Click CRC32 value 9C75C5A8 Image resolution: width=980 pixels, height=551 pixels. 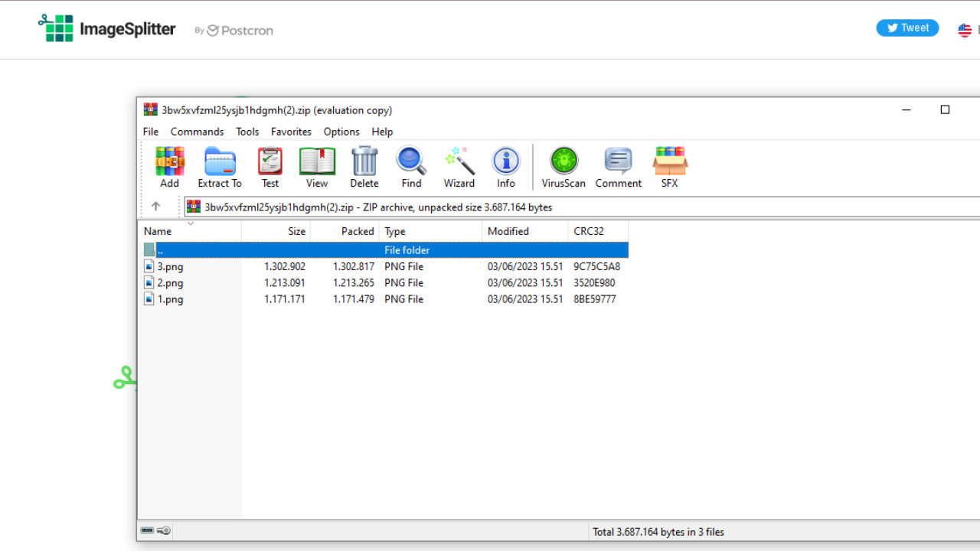596,266
